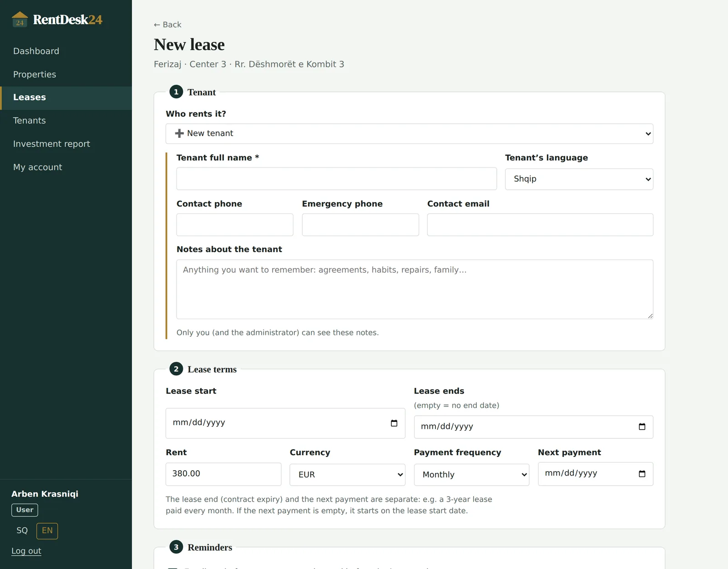This screenshot has height=569, width=728.
Task: Click the user name "Arben Krasniqi"
Action: point(45,494)
